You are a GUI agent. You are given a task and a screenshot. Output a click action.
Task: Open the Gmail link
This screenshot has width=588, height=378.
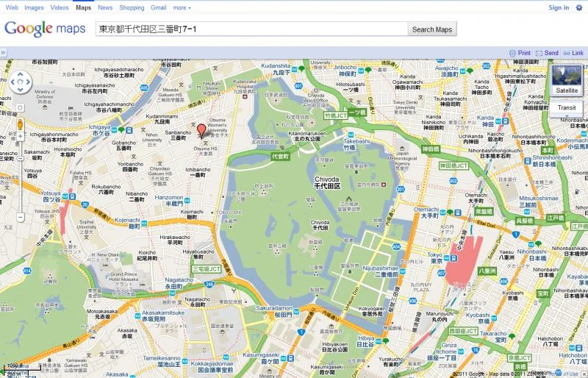(x=159, y=7)
